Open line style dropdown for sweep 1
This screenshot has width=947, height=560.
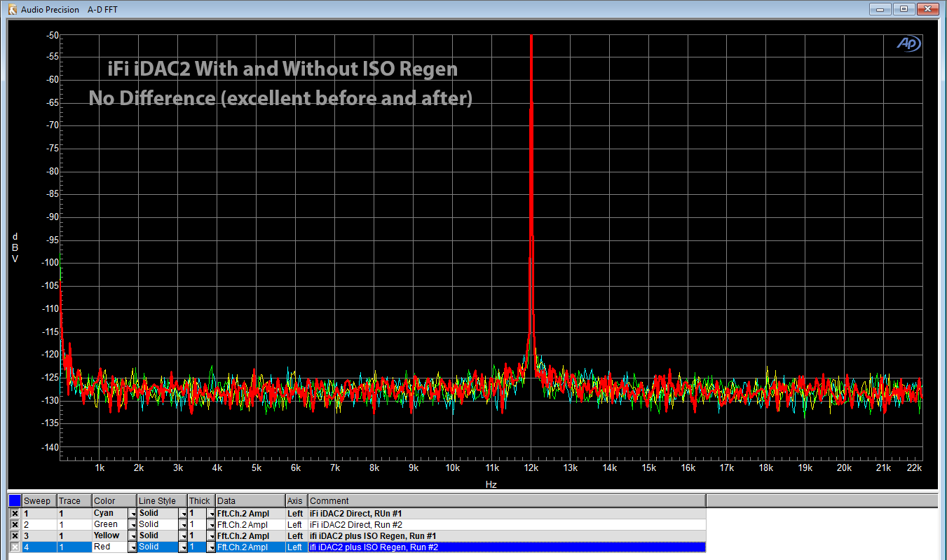click(x=182, y=514)
